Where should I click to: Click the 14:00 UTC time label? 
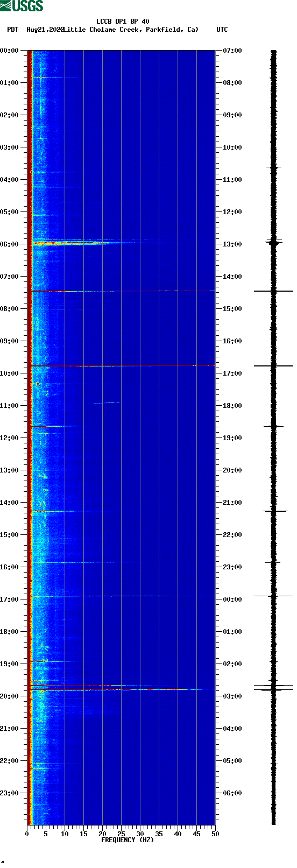coord(232,277)
